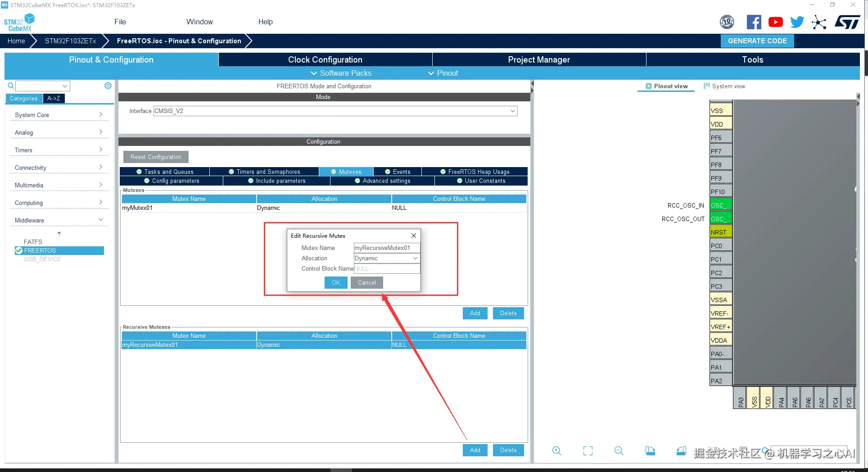Zoom out of the pinout view

tap(619, 451)
